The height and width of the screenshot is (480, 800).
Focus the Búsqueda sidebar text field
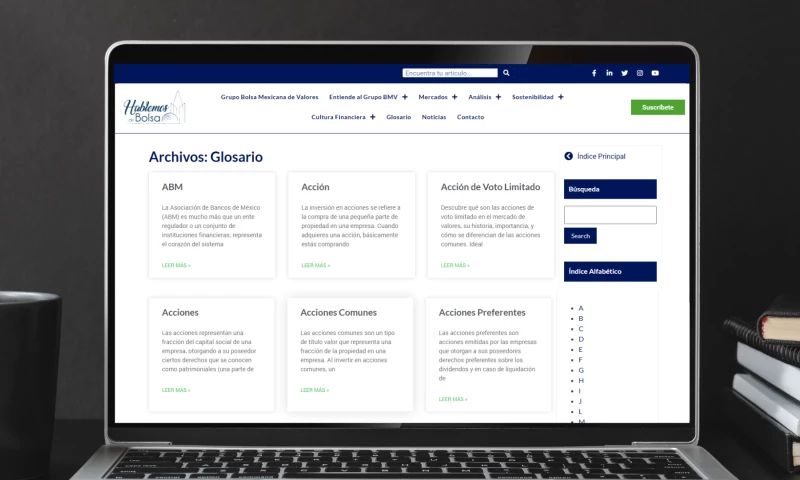click(x=610, y=215)
